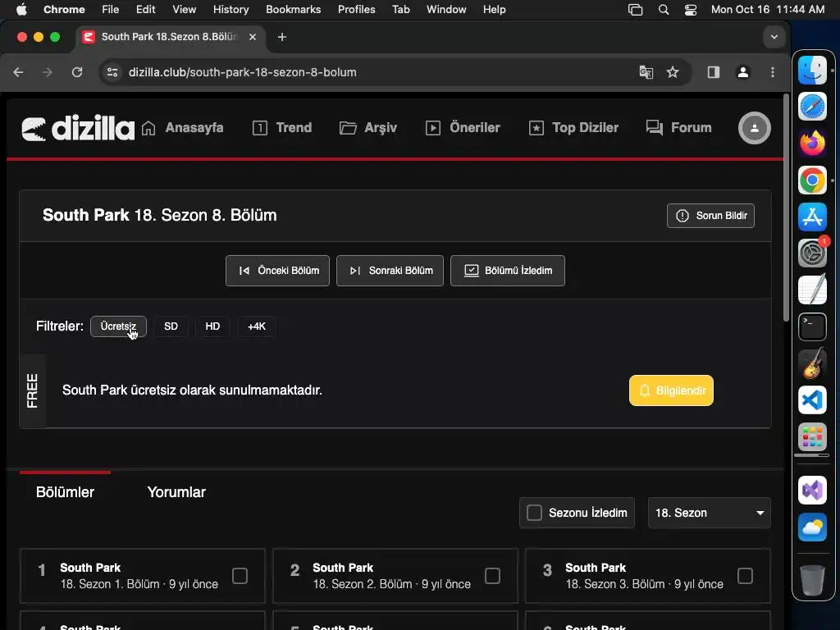The height and width of the screenshot is (630, 840).
Task: Open the Top Diziler page
Action: (x=573, y=128)
